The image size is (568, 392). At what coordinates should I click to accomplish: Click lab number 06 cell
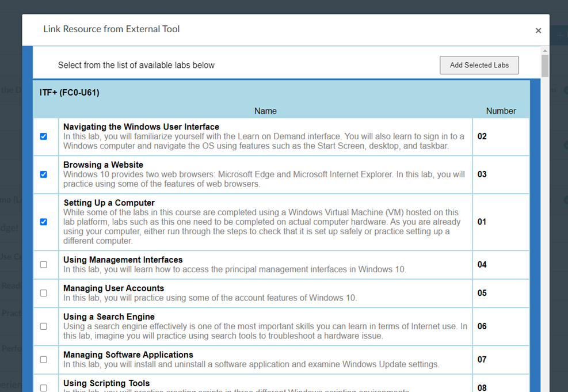[x=501, y=326]
